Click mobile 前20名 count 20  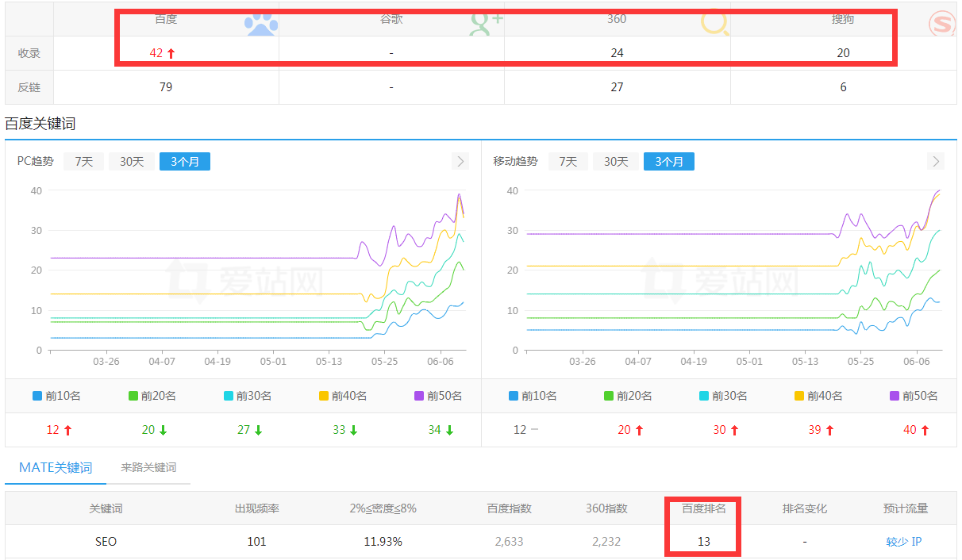click(625, 430)
